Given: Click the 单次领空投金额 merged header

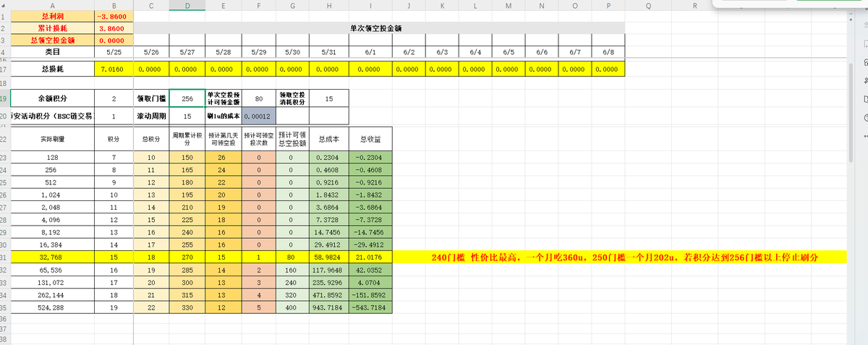Looking at the screenshot, I should [x=379, y=27].
